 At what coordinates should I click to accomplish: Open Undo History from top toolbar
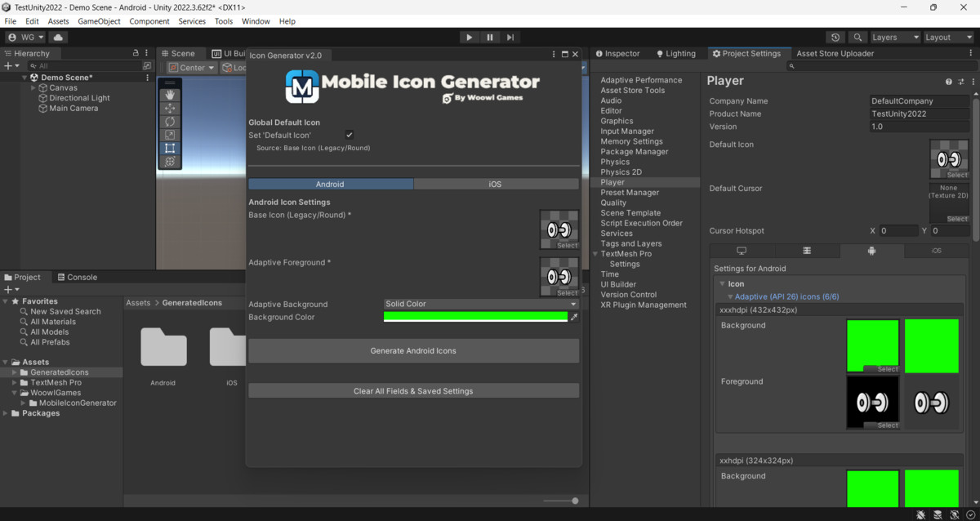coord(835,38)
